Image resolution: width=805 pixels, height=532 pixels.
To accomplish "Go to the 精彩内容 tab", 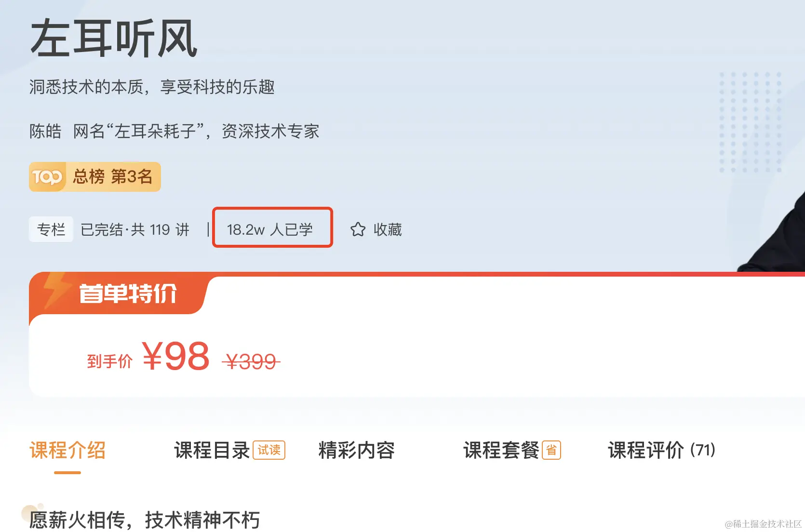I will 357,451.
